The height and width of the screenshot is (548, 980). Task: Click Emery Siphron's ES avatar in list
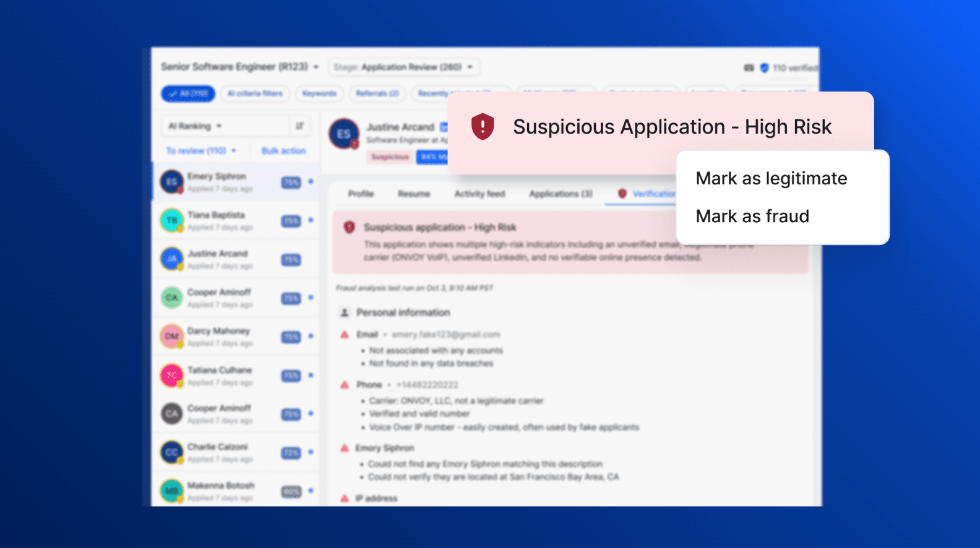tap(172, 182)
